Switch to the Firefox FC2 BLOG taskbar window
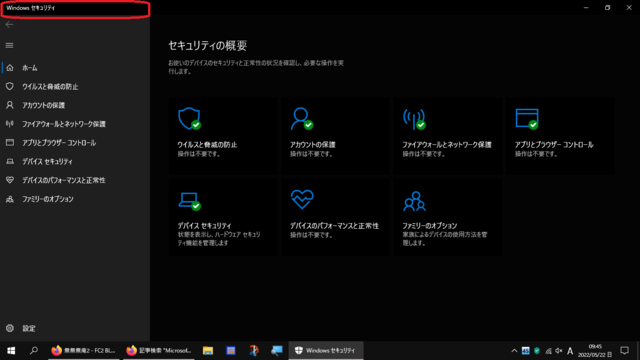The image size is (640, 360). coord(84,351)
